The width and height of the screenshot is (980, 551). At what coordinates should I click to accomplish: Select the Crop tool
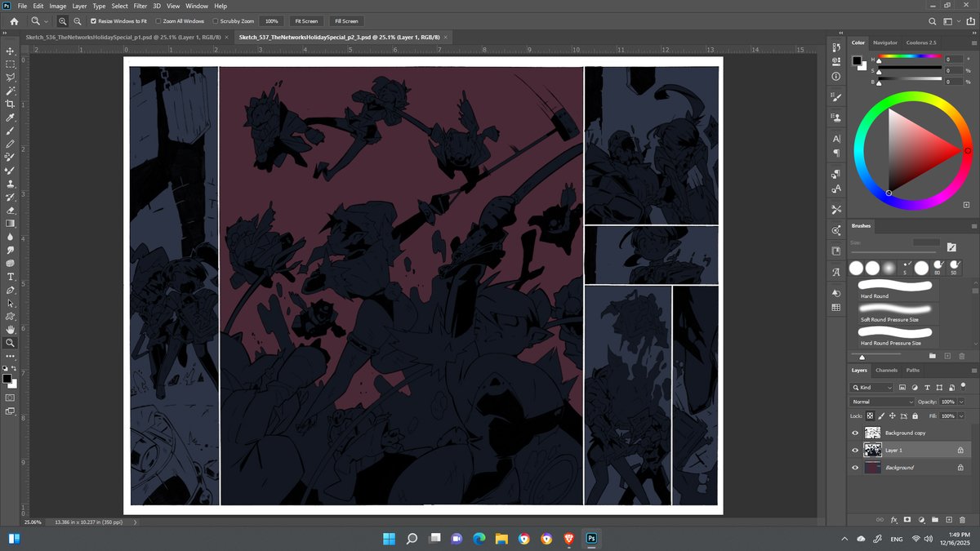[10, 104]
